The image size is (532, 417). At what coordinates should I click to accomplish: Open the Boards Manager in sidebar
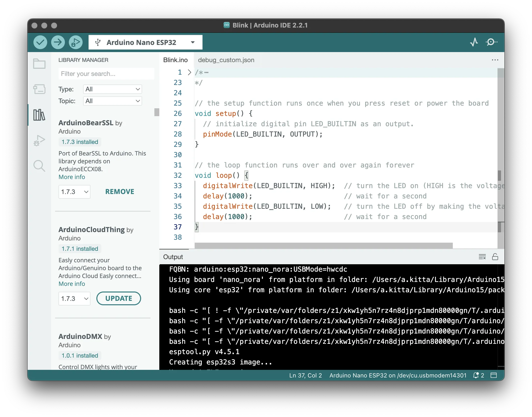tap(39, 89)
